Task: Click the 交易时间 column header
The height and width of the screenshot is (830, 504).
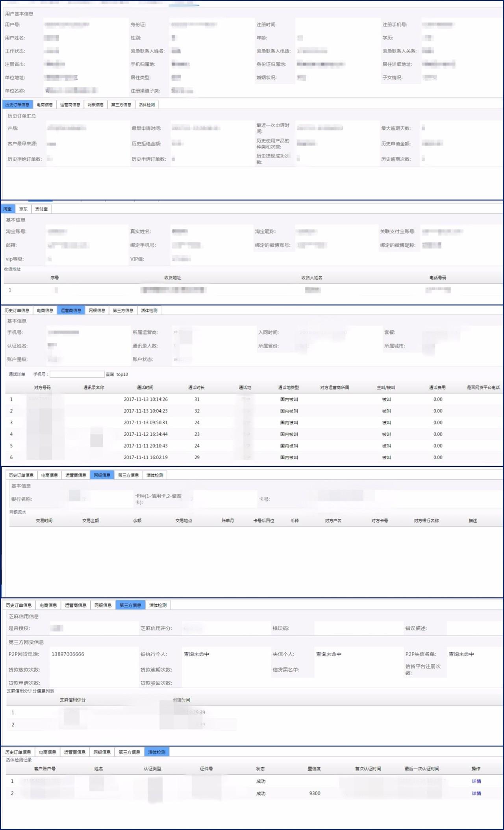Action: tap(44, 521)
